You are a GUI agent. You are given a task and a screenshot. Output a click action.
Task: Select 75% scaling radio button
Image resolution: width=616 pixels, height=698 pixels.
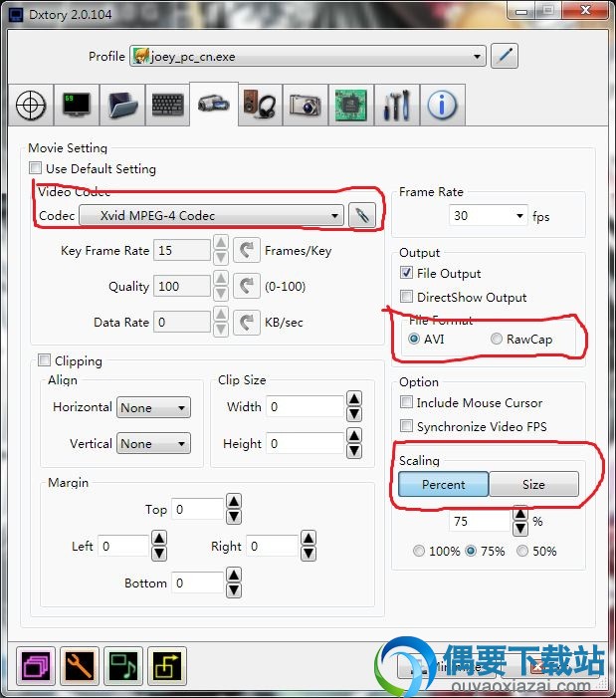[x=471, y=551]
